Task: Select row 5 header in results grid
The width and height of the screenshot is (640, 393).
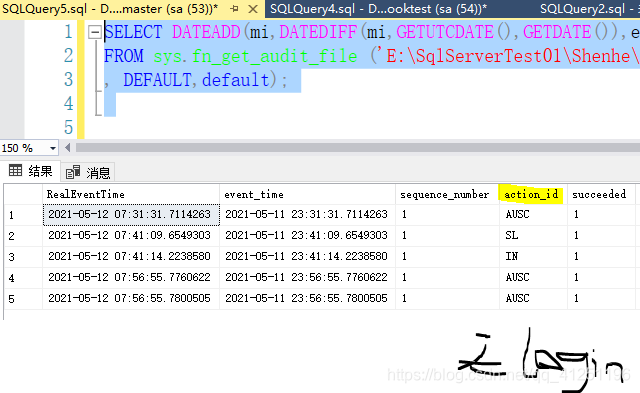Action: point(23,299)
